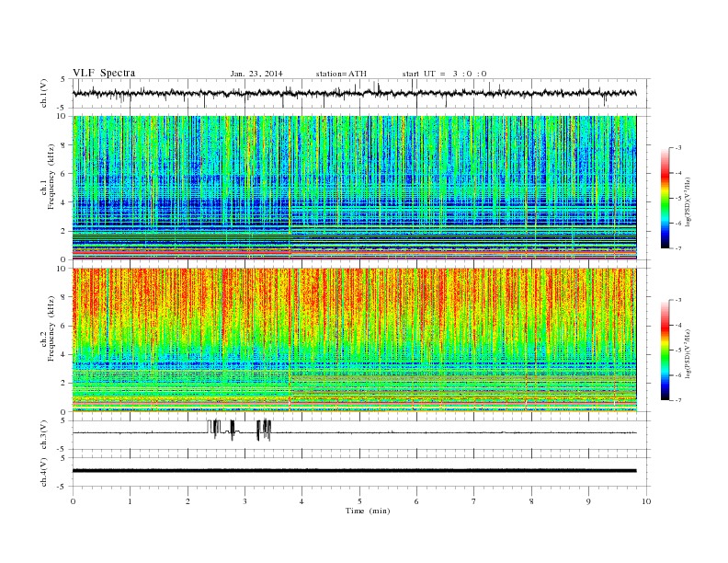This screenshot has width=728, height=563.
Task: Click the ch.1 voltage waveform trace
Action: click(x=354, y=93)
